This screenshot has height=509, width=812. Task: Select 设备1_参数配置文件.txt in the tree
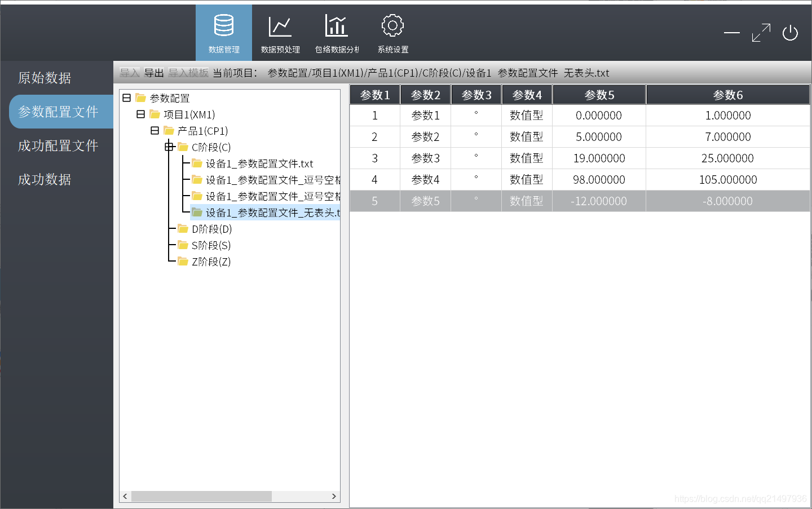pyautogui.click(x=259, y=163)
